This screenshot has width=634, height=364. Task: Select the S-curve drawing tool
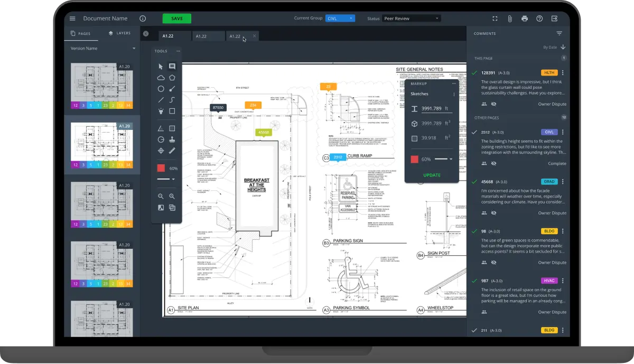coord(172,100)
